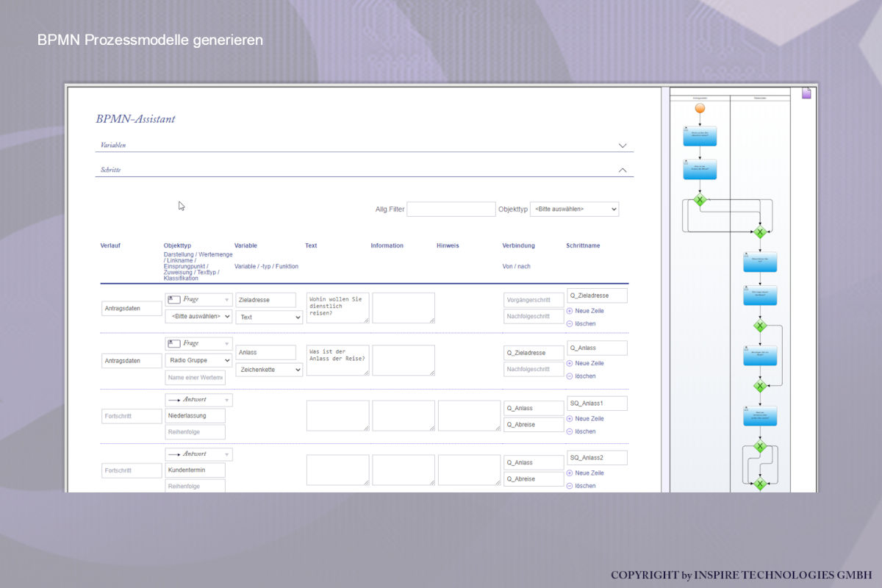Collapse the Schritte section chevron
This screenshot has width=882, height=588.
[x=623, y=170]
